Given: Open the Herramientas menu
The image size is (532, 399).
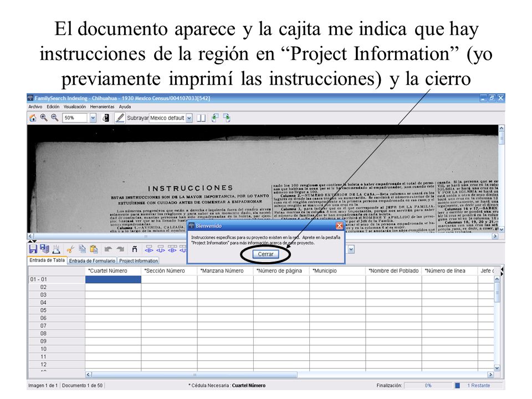Looking at the screenshot, I should click(x=102, y=106).
